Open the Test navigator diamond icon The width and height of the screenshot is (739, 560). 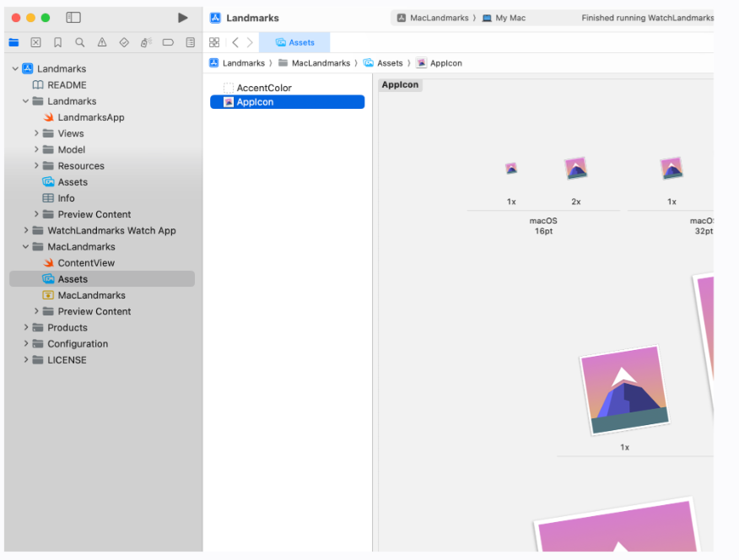(x=124, y=42)
